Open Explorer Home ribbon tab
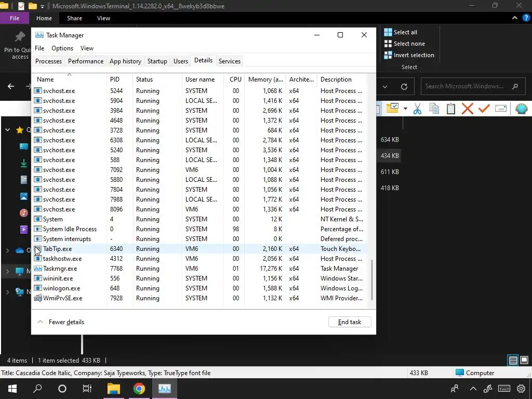Screen dimensions: 532x399 point(44,18)
